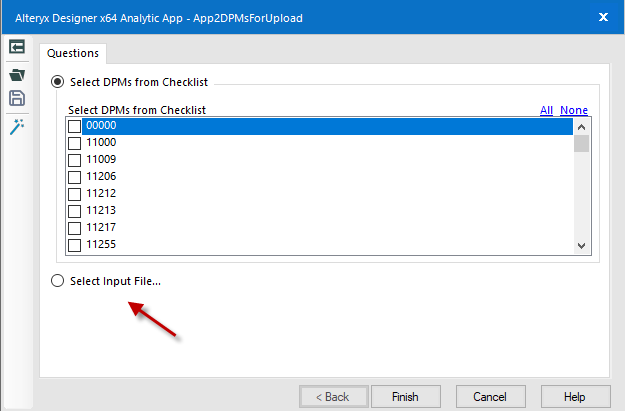625x411 pixels.
Task: Click the 'All' link to select all DPMs
Action: pos(546,110)
